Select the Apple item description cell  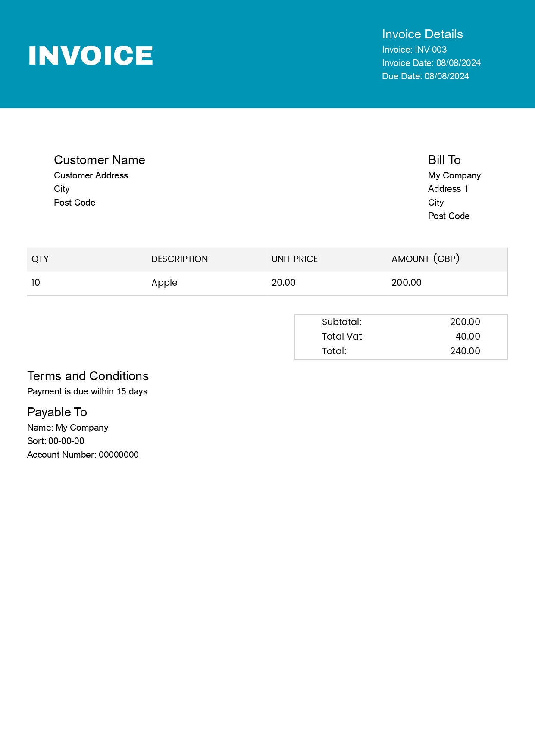(x=164, y=283)
